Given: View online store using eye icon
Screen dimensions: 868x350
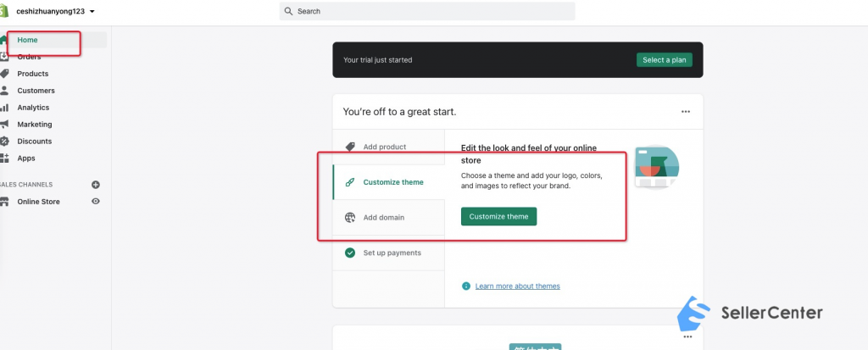Looking at the screenshot, I should coord(96,202).
